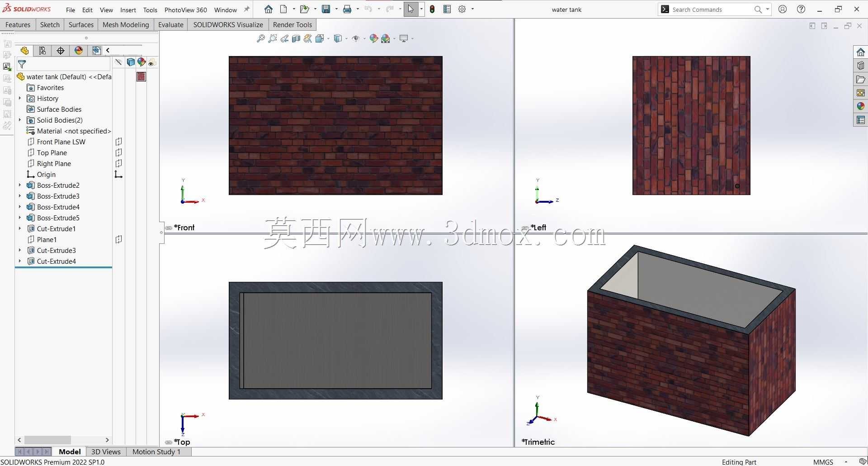868x466 pixels.
Task: Toggle visibility of Origin
Action: [x=118, y=174]
